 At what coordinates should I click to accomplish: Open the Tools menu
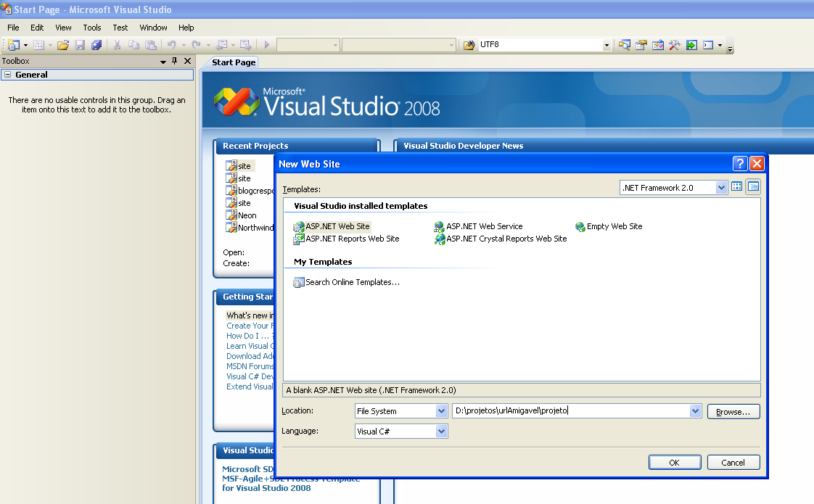(92, 28)
